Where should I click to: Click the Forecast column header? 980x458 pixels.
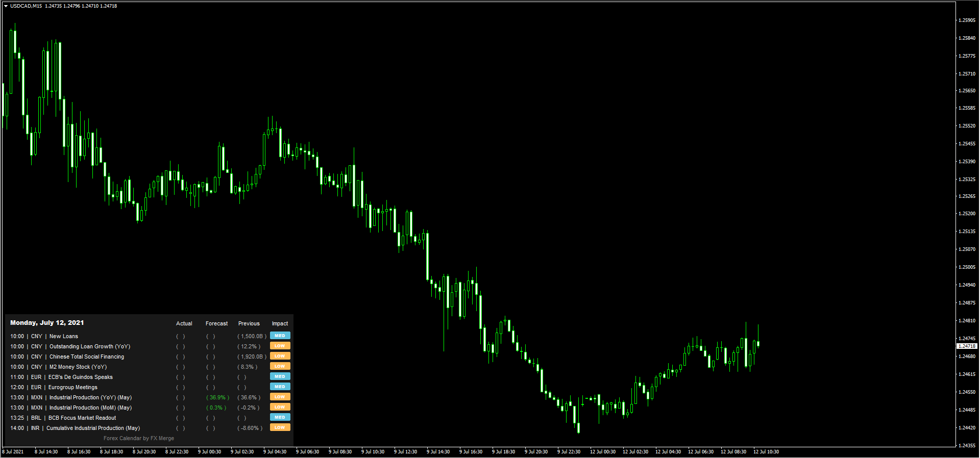(x=217, y=324)
